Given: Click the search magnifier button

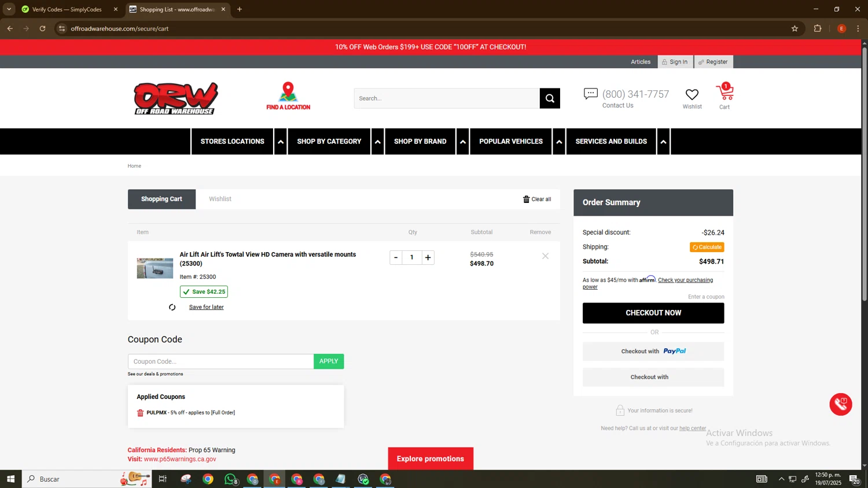Looking at the screenshot, I should point(550,98).
